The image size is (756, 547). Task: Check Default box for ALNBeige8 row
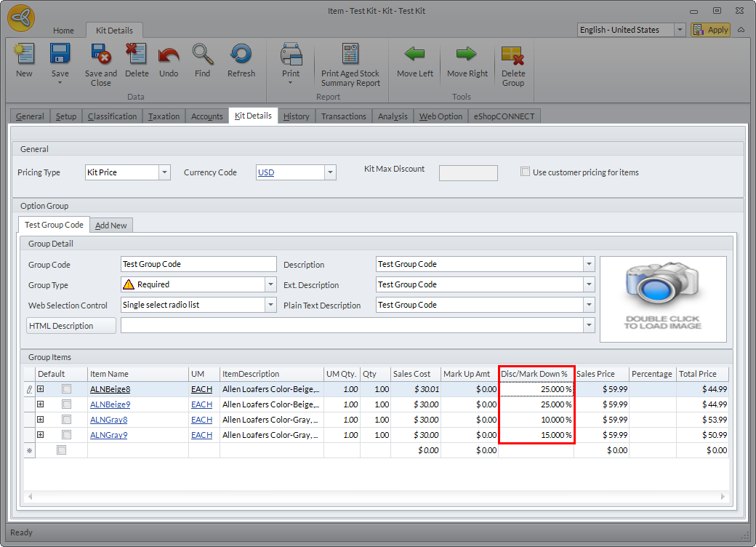66,389
